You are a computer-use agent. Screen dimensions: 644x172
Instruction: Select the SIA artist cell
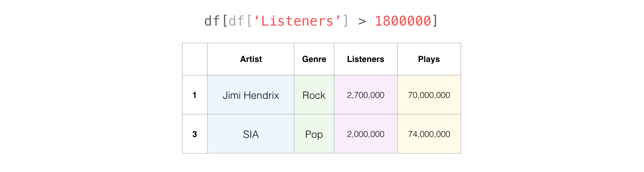[251, 134]
